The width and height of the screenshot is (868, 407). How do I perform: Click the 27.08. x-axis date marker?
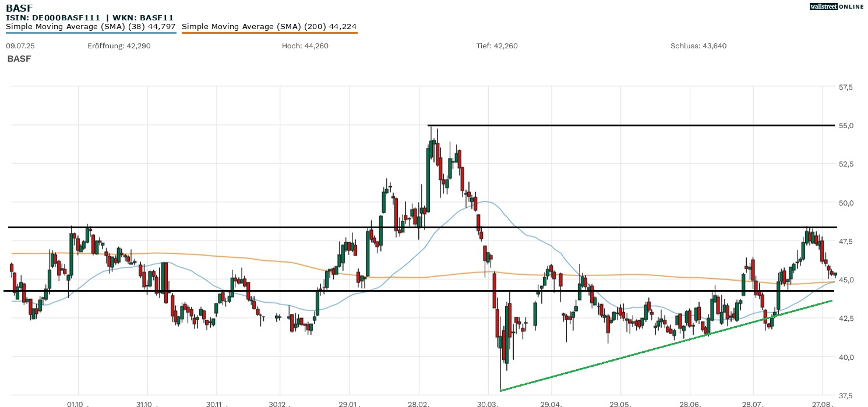[821, 403]
